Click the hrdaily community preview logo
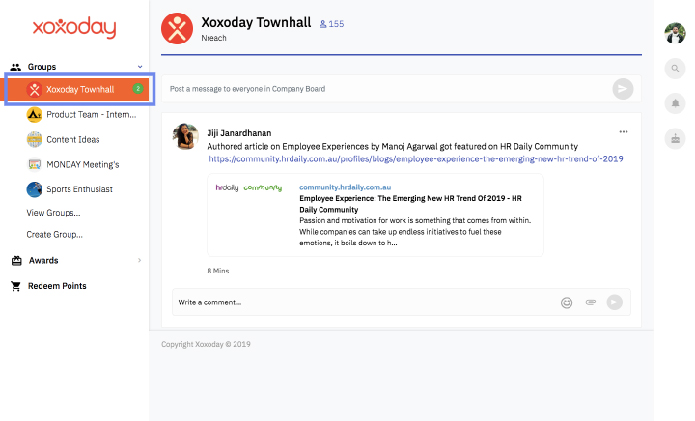The image size is (695, 421). (249, 188)
